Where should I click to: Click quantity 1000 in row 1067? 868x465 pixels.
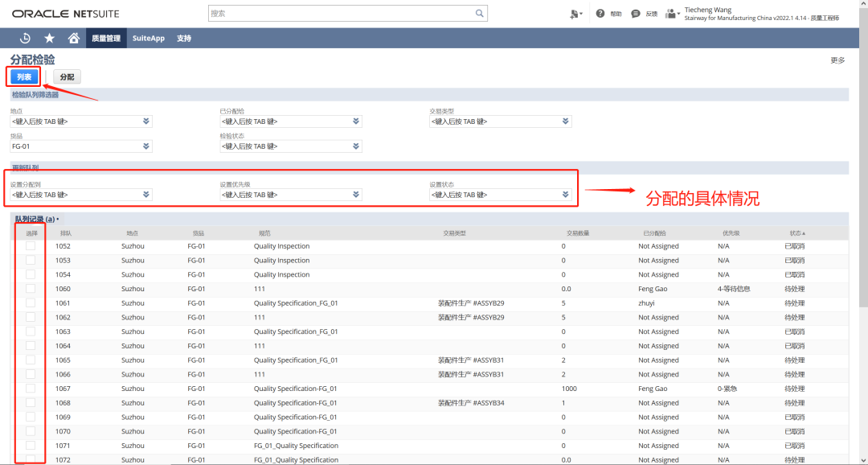(x=569, y=389)
